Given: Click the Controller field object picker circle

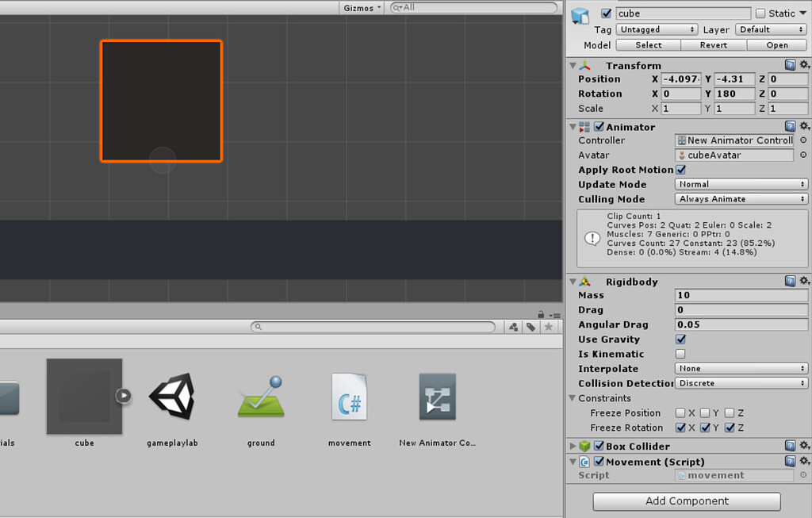Looking at the screenshot, I should tap(802, 140).
